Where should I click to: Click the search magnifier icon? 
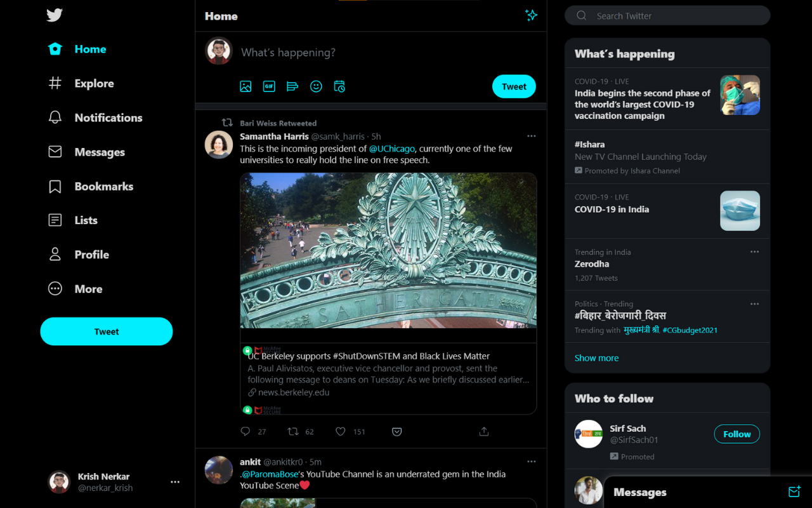tap(581, 15)
